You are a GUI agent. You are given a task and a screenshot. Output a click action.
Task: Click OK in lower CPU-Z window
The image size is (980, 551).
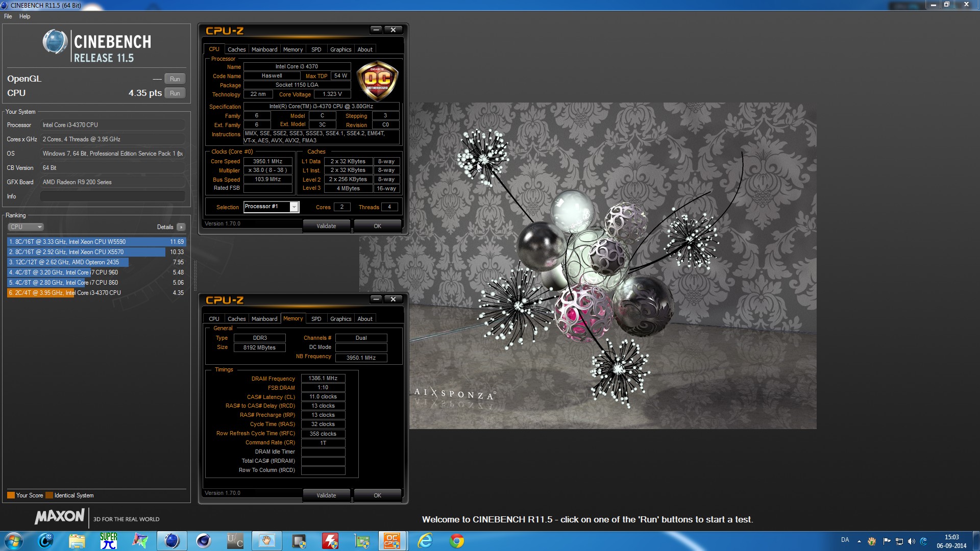tap(377, 495)
